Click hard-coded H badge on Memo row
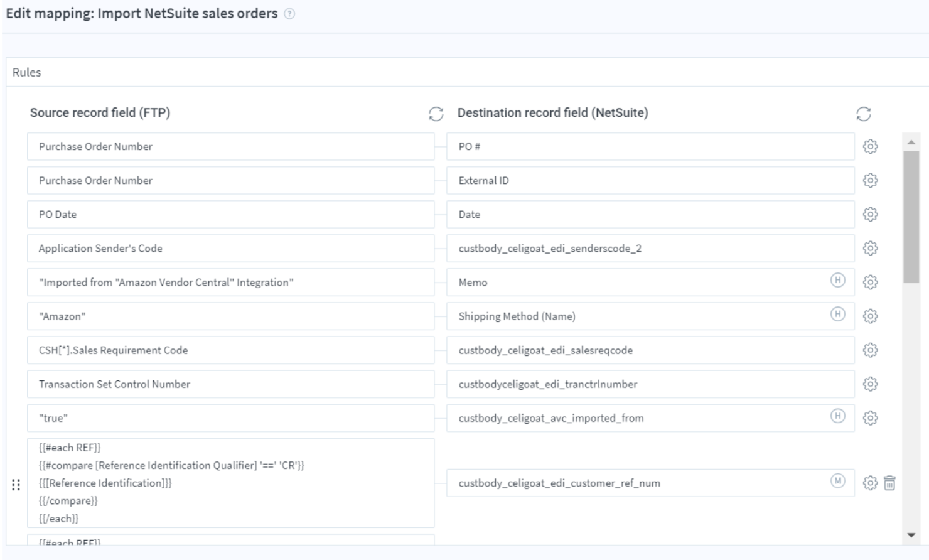 pos(837,280)
